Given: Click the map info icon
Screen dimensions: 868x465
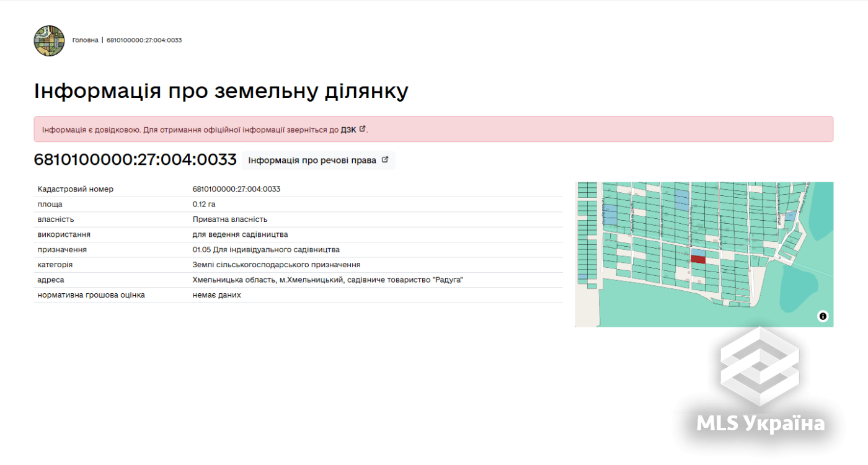Looking at the screenshot, I should [823, 316].
